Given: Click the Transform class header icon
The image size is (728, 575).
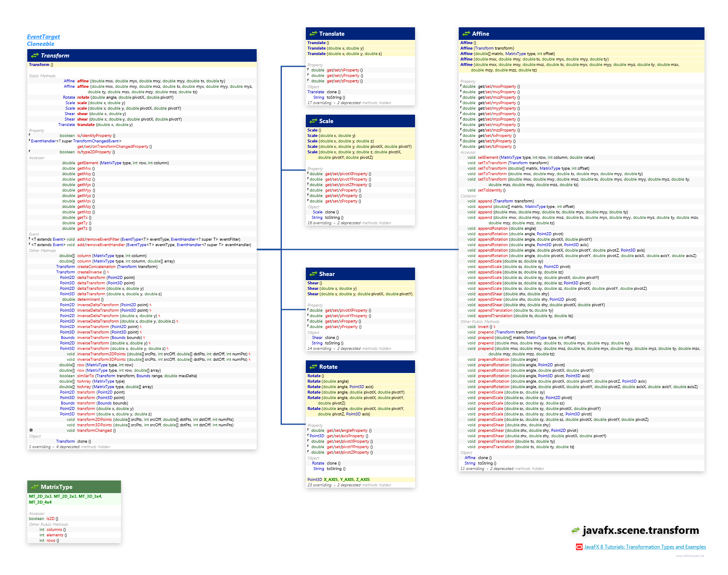Looking at the screenshot, I should [x=35, y=55].
